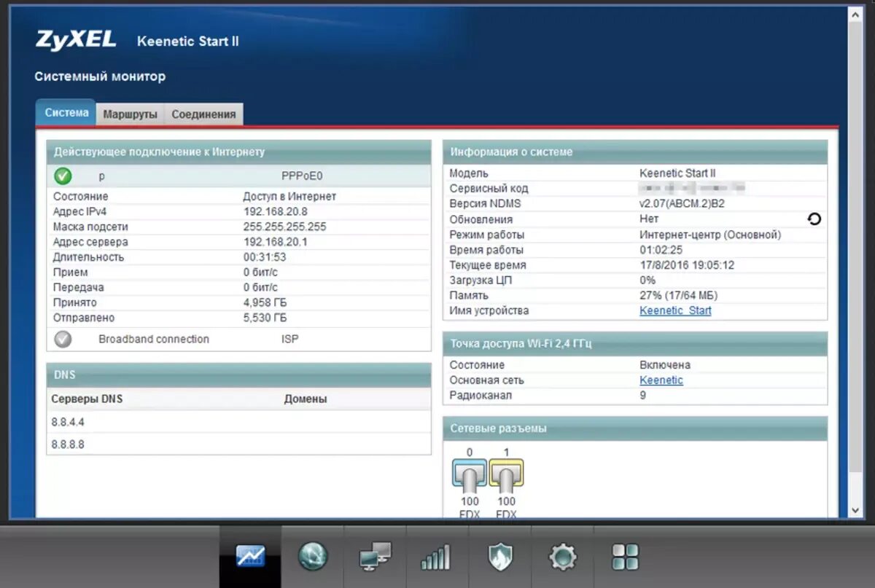Click radio channel value 9
Viewport: 875px width, 588px height.
point(642,395)
